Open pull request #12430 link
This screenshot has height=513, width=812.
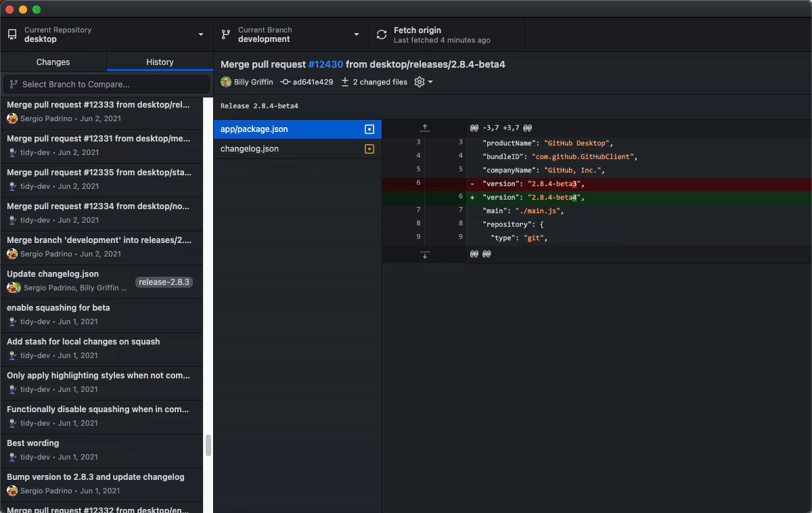325,64
